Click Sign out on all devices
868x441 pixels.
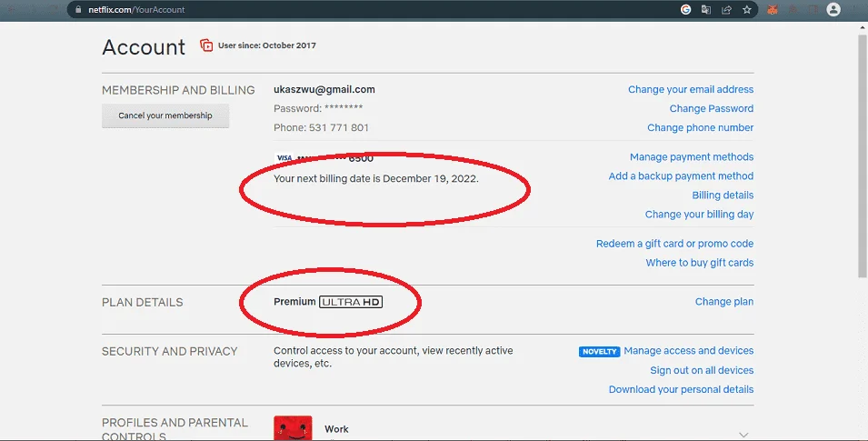[x=702, y=370]
